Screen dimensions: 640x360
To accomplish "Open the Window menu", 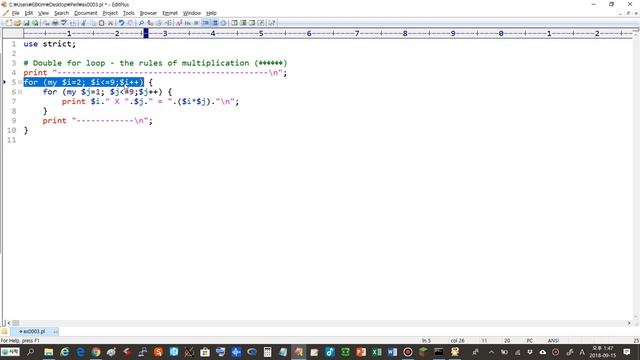I will point(191,13).
